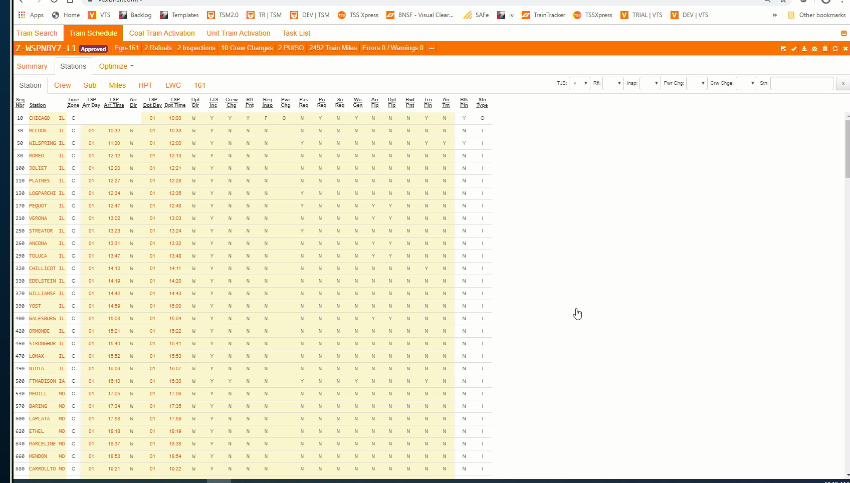The width and height of the screenshot is (850, 483).
Task: Open the DEV | VTS bookmark
Action: point(689,15)
